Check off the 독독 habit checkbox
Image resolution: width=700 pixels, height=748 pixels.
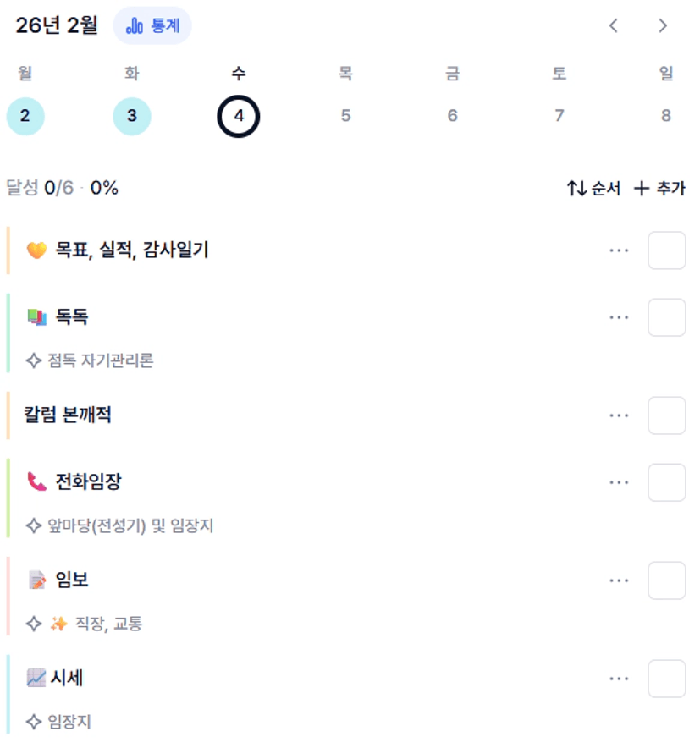coord(666,317)
